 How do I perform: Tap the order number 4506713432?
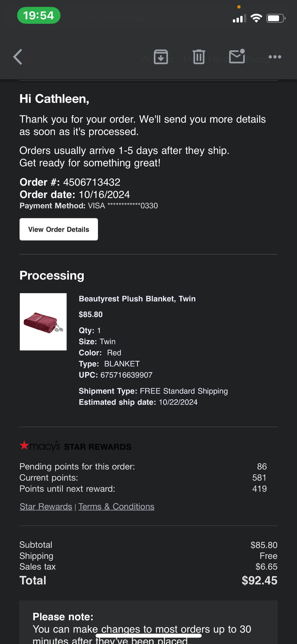92,182
